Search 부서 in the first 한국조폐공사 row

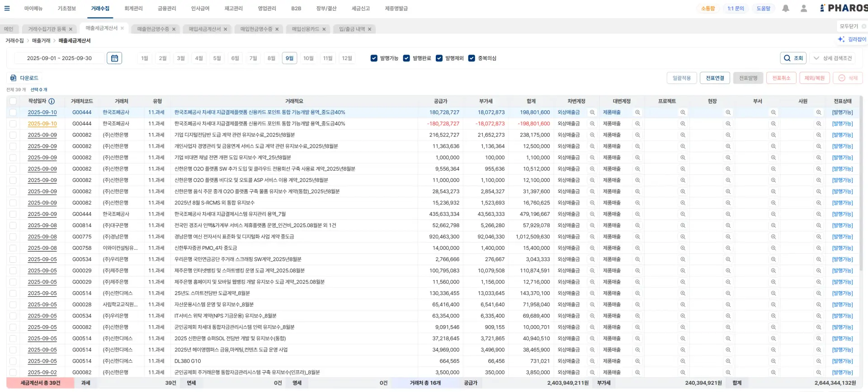774,112
